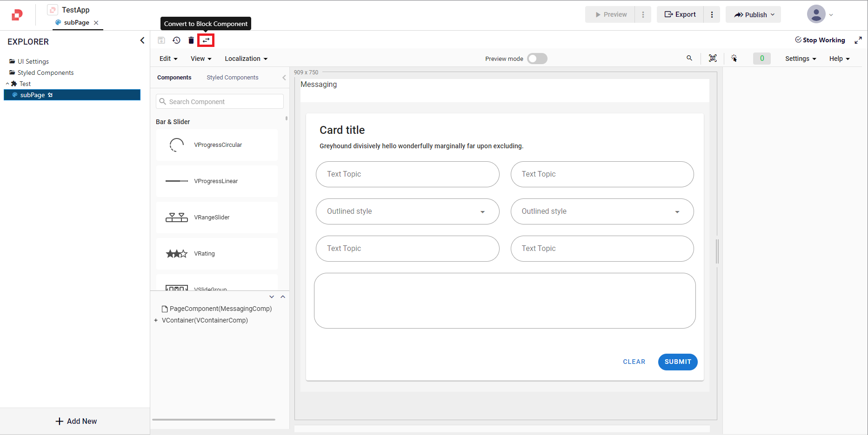Select the VProgressLinear component
Viewport: 868px width, 435px height.
point(217,181)
